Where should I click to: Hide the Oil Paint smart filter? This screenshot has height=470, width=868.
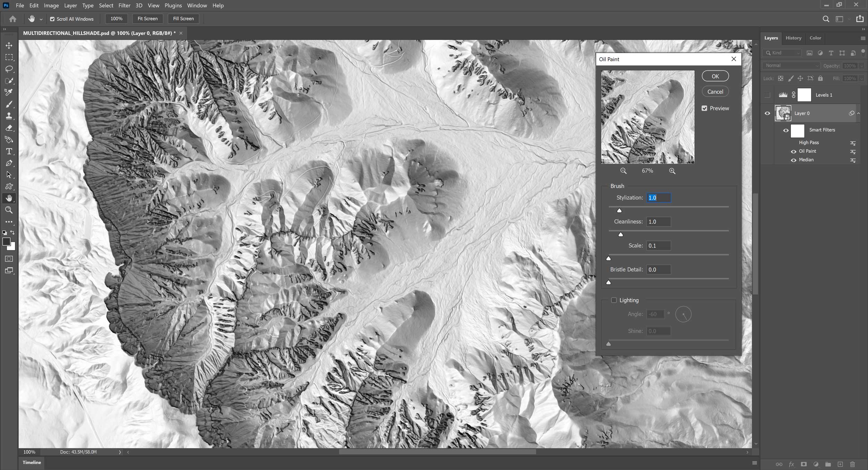tap(793, 151)
